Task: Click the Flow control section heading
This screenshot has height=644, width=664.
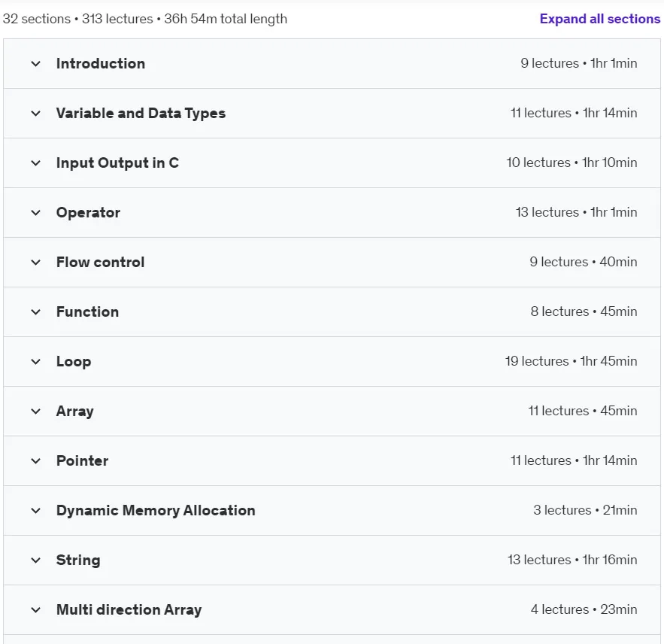Action: coord(100,263)
